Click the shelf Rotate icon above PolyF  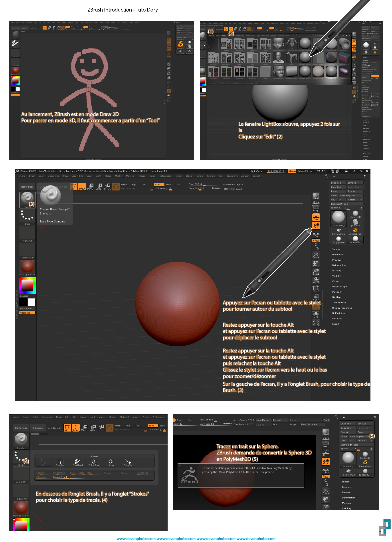316,280
